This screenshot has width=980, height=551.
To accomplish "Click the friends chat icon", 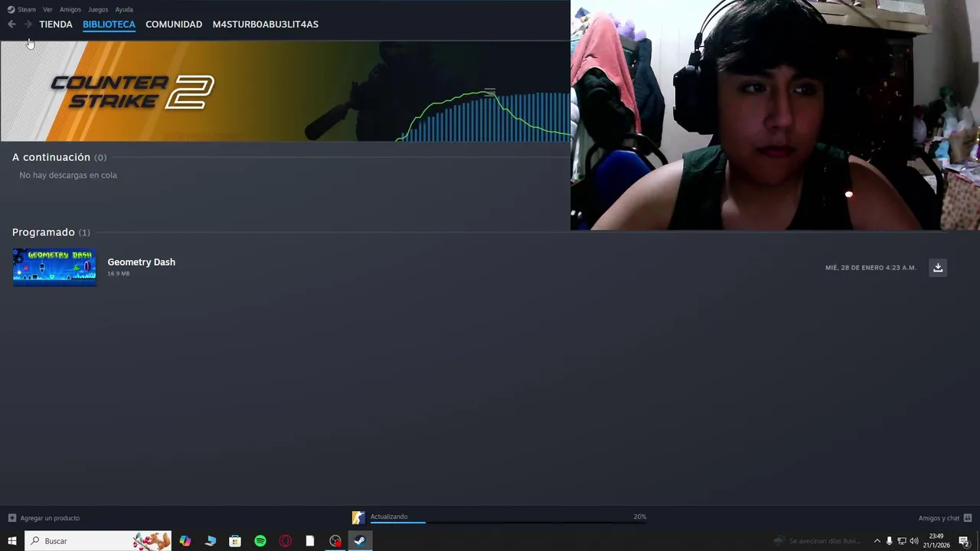I will (968, 518).
